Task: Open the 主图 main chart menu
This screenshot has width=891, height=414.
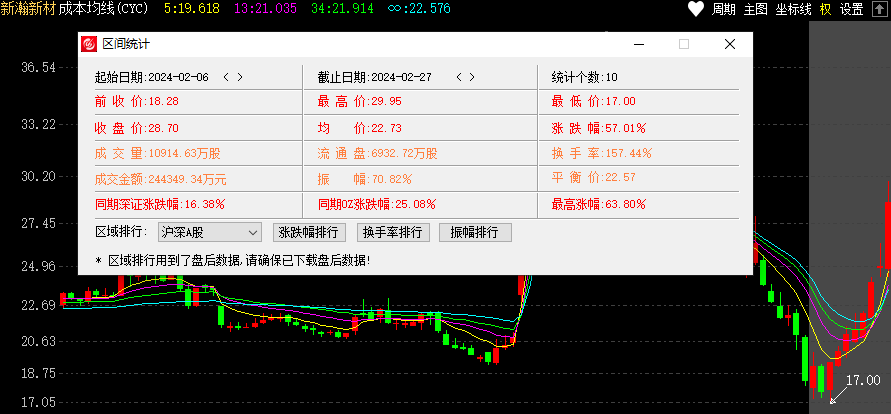Action: point(755,9)
